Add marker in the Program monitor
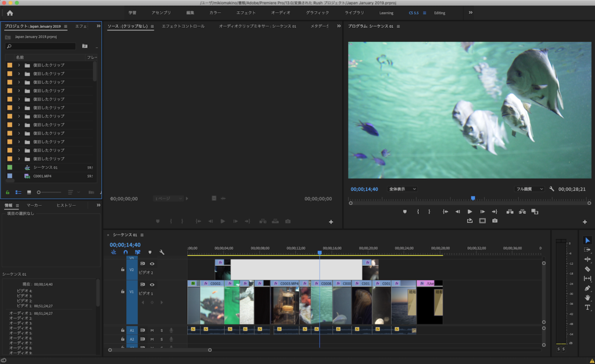The height and width of the screenshot is (364, 595). click(x=405, y=212)
